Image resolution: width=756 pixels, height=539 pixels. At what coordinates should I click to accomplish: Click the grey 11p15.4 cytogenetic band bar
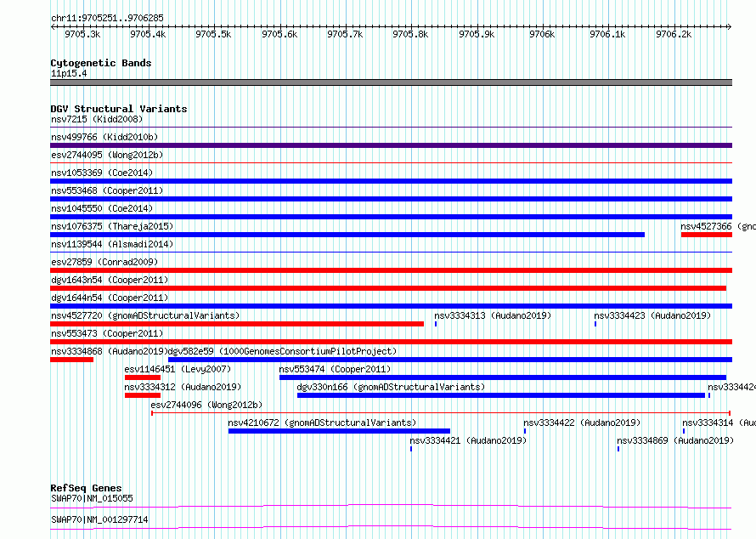391,82
